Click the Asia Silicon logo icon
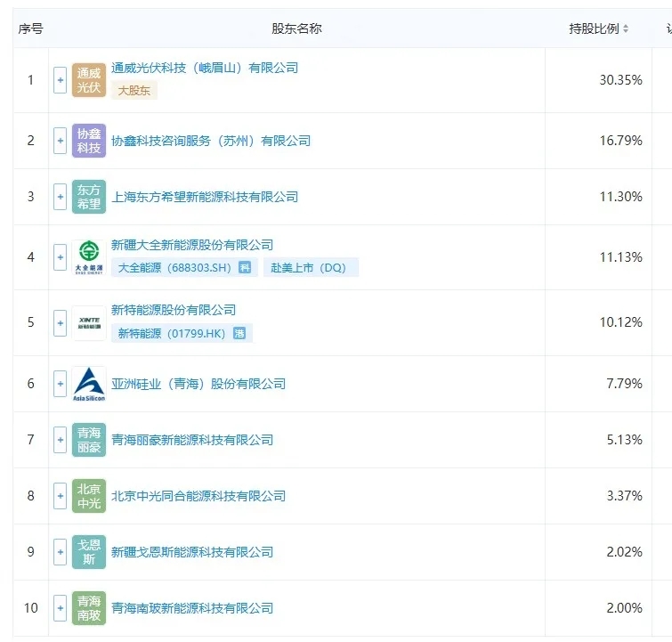This screenshot has height=642, width=672. click(x=89, y=384)
